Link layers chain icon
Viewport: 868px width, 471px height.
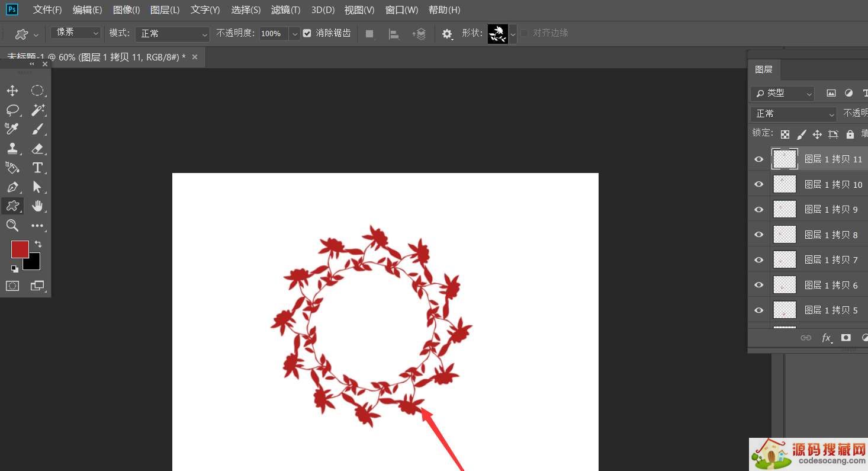click(x=806, y=338)
